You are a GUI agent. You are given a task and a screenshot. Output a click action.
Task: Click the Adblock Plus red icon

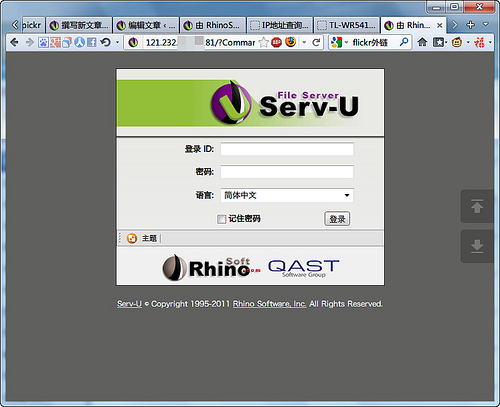(276, 42)
